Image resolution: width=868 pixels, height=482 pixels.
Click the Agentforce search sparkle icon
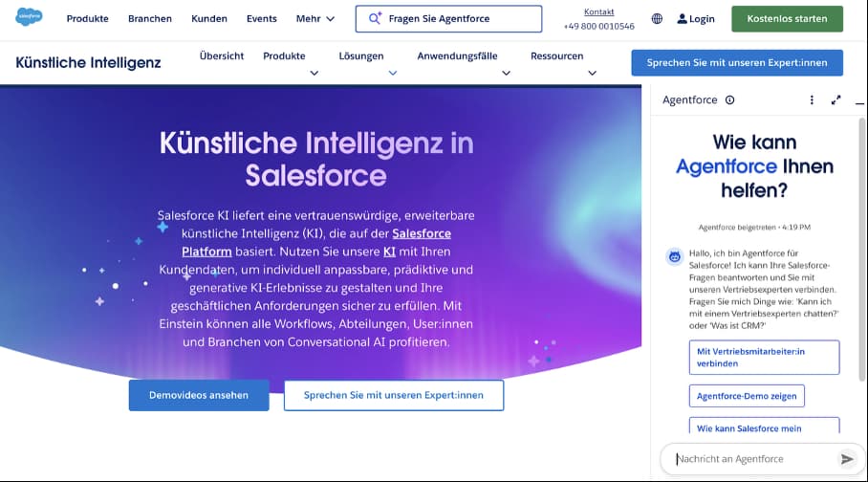[376, 18]
